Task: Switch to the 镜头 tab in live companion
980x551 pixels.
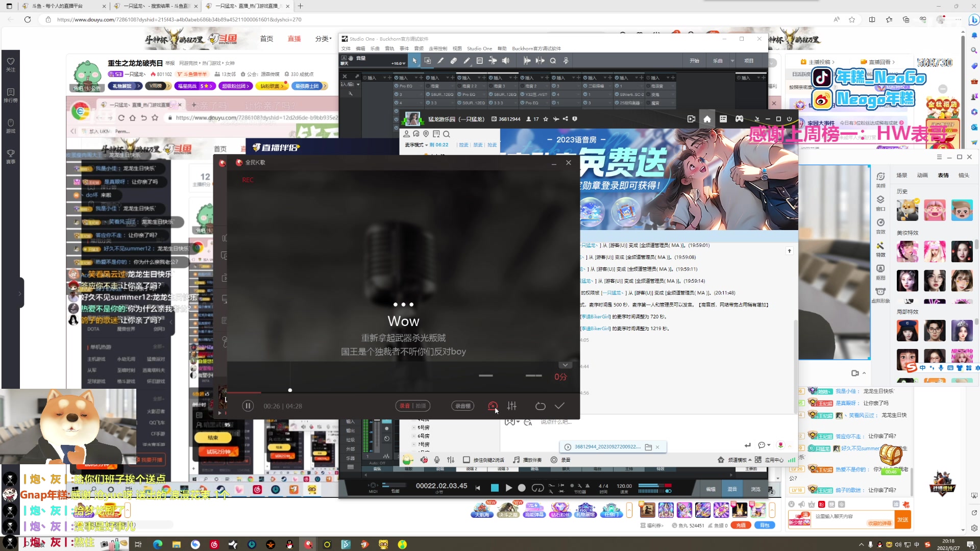Action: click(964, 175)
